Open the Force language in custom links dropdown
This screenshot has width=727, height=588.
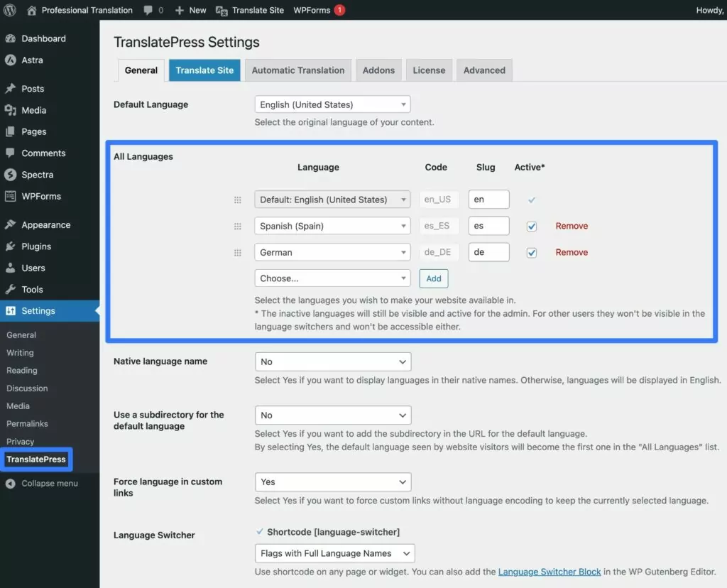coord(333,481)
